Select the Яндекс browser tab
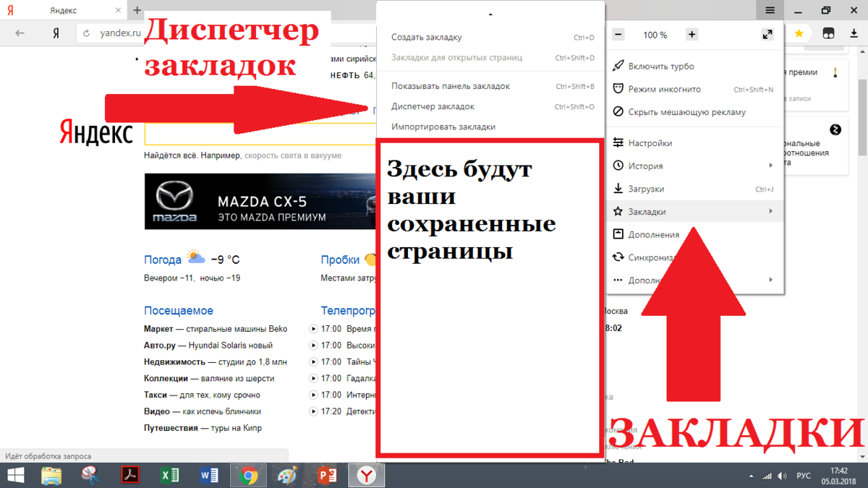This screenshot has width=868, height=488. click(64, 11)
